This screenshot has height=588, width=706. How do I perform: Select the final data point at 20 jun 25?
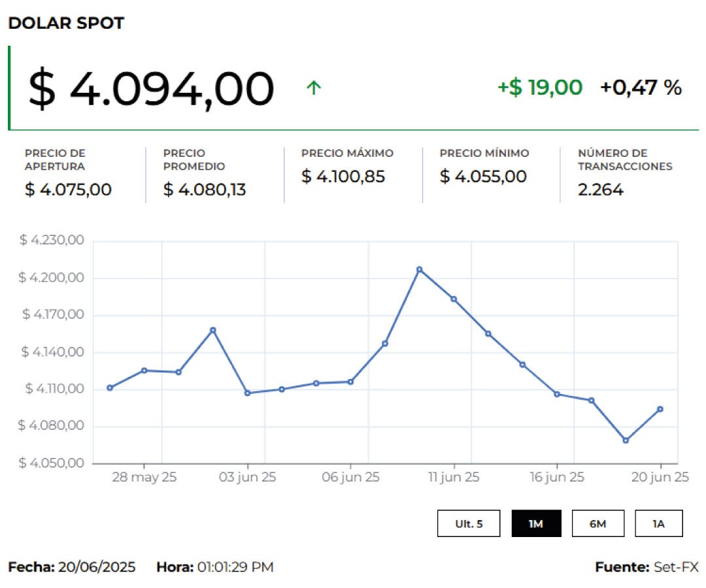click(x=660, y=409)
